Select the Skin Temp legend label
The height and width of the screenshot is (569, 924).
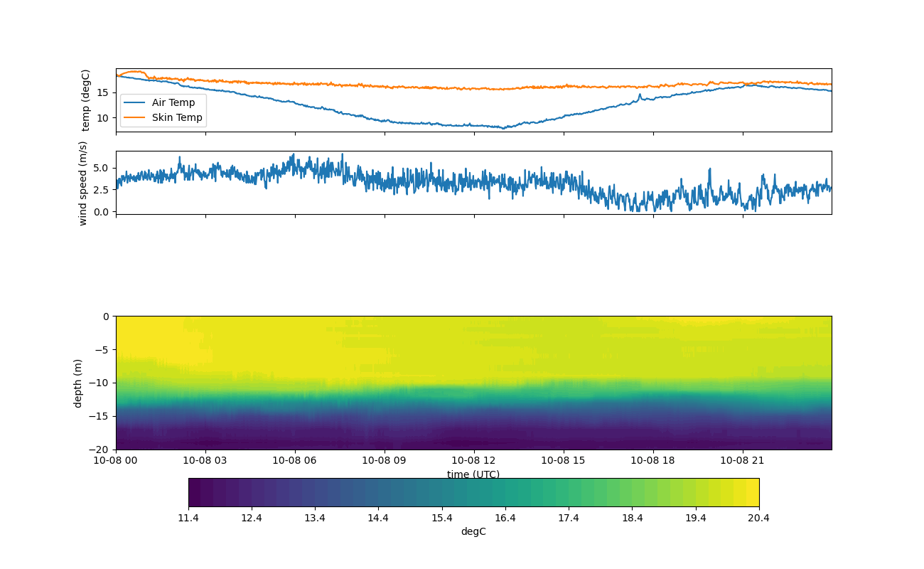click(x=176, y=118)
